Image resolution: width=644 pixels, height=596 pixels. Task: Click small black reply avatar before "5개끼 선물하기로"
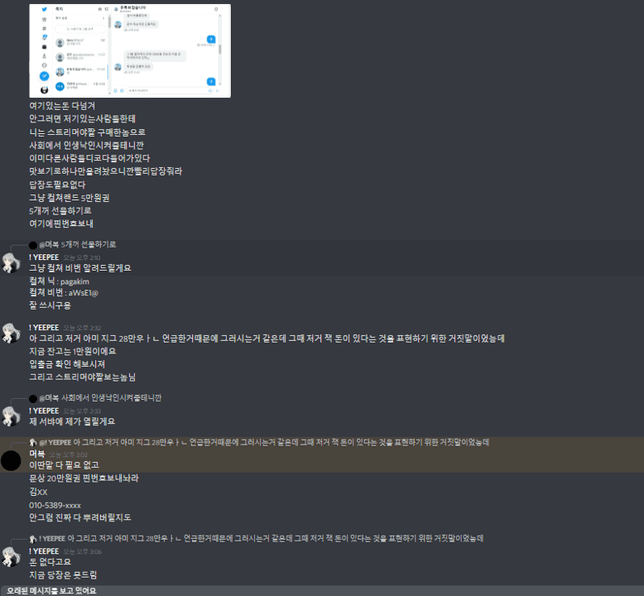coord(33,245)
